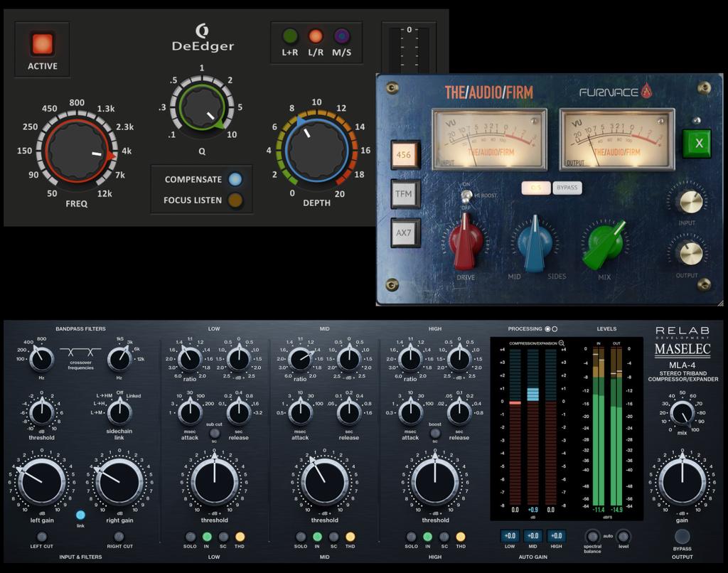Flip the HI BOOST switch in Furnace
The width and height of the screenshot is (728, 573).
tap(466, 196)
